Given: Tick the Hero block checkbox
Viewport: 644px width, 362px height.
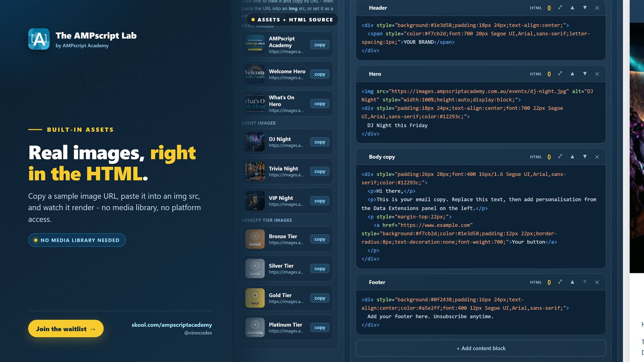Looking at the screenshot, I should 363,74.
